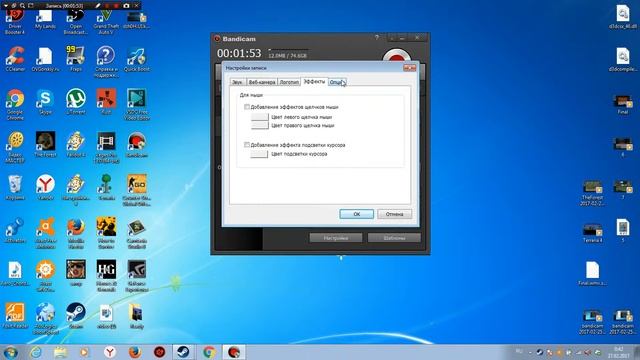The height and width of the screenshot is (360, 640).
Task: Click Bandicam red record button
Action: tap(396, 56)
